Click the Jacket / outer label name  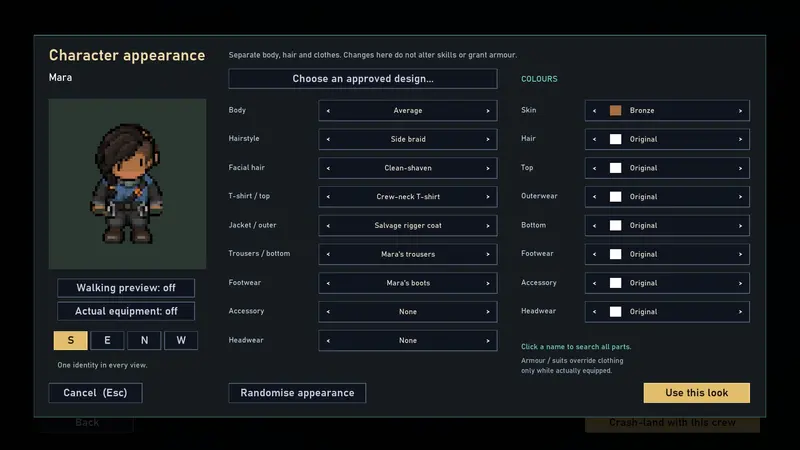coord(253,225)
